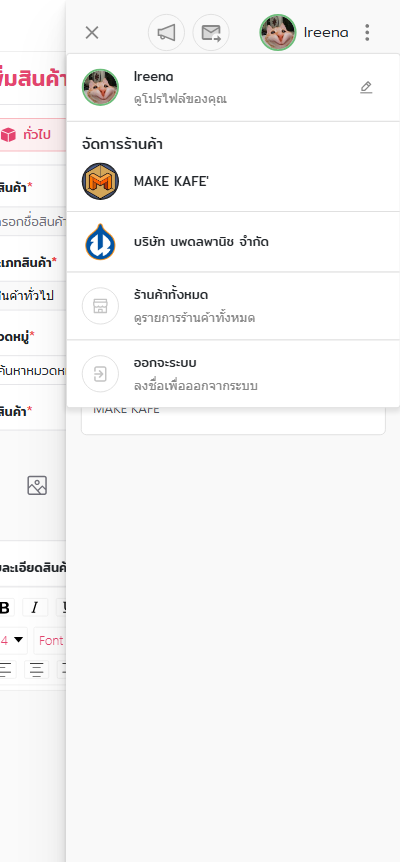Click the pencil edit profile icon
The image size is (400, 862).
[366, 87]
